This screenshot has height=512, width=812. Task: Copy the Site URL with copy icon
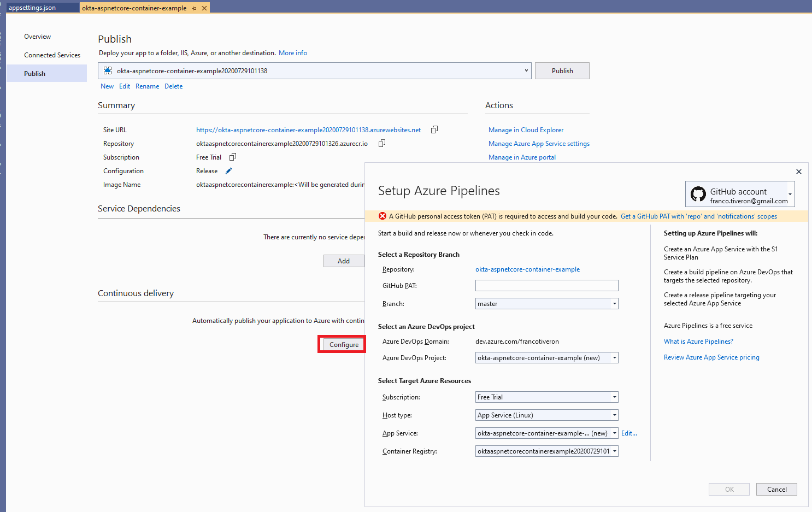[x=434, y=130]
